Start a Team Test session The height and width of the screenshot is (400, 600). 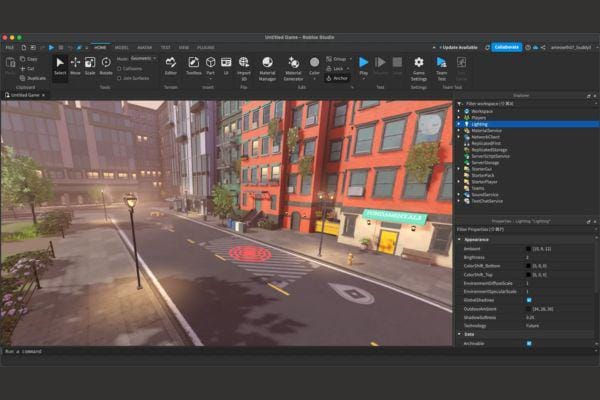point(442,68)
